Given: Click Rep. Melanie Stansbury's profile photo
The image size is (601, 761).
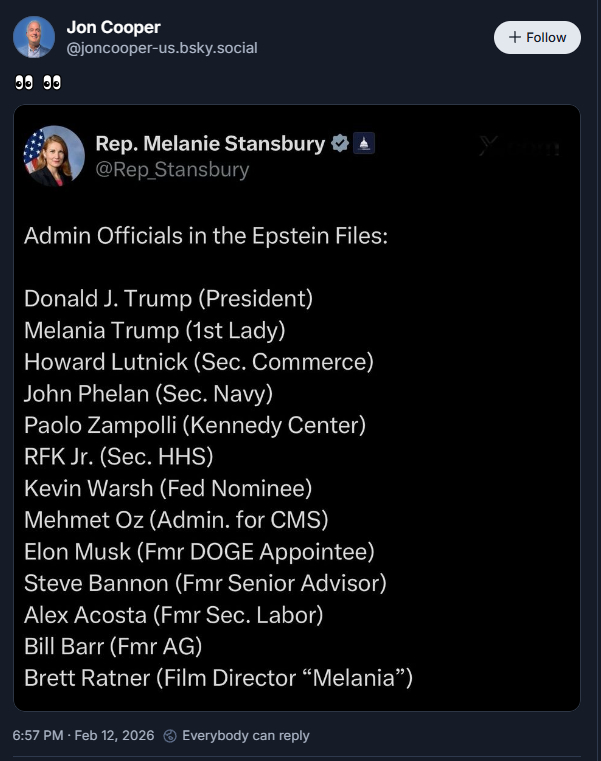Looking at the screenshot, I should point(54,155).
